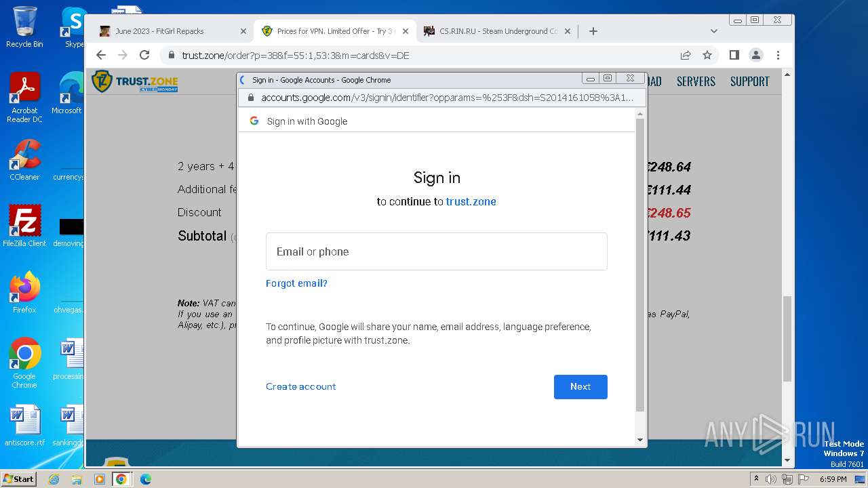Viewport: 868px width, 488px height.
Task: Click the Google popup scrollbar up arrow
Action: point(640,114)
